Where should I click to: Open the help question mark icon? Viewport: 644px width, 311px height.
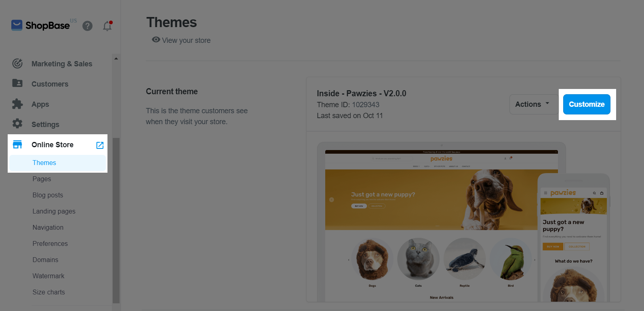point(87,26)
